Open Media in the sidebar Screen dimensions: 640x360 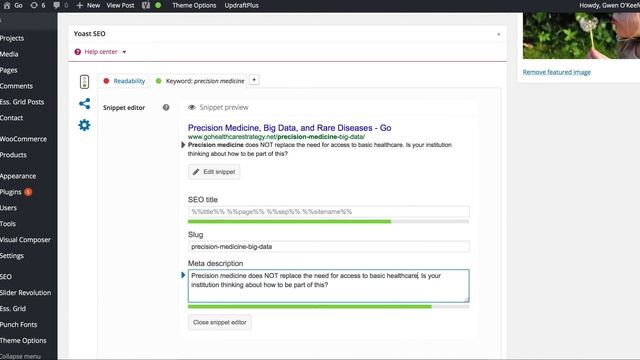9,54
